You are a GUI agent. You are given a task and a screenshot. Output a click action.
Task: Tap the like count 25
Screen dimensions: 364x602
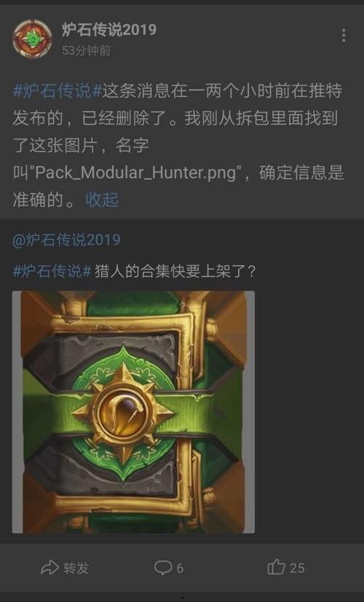(297, 569)
